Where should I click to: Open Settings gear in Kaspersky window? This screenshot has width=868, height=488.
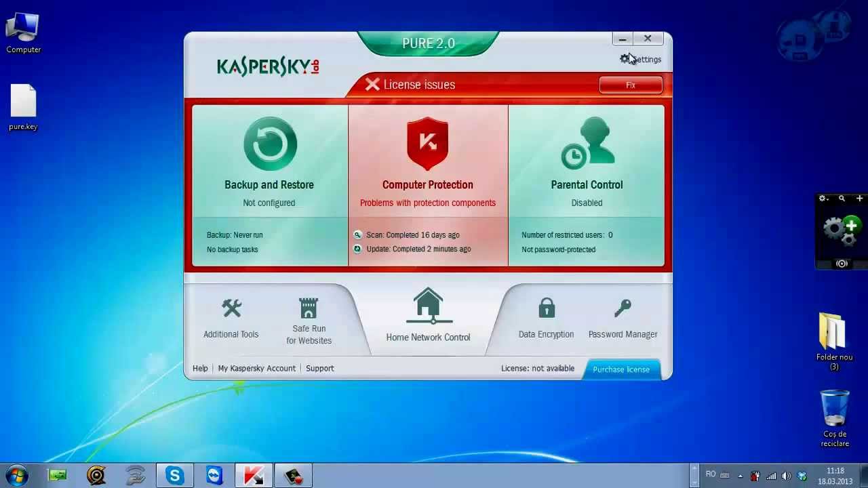coord(625,59)
